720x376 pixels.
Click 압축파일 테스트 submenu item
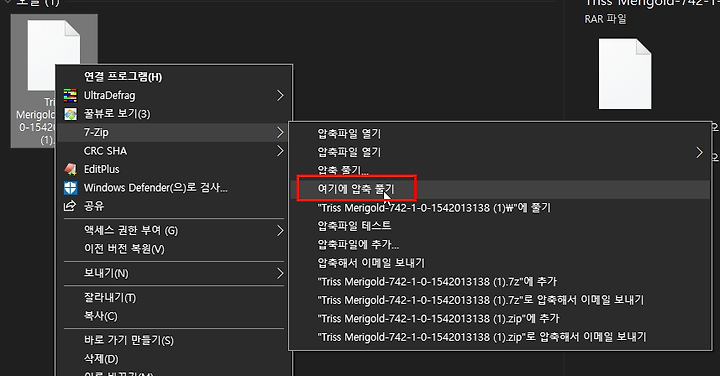click(501, 226)
